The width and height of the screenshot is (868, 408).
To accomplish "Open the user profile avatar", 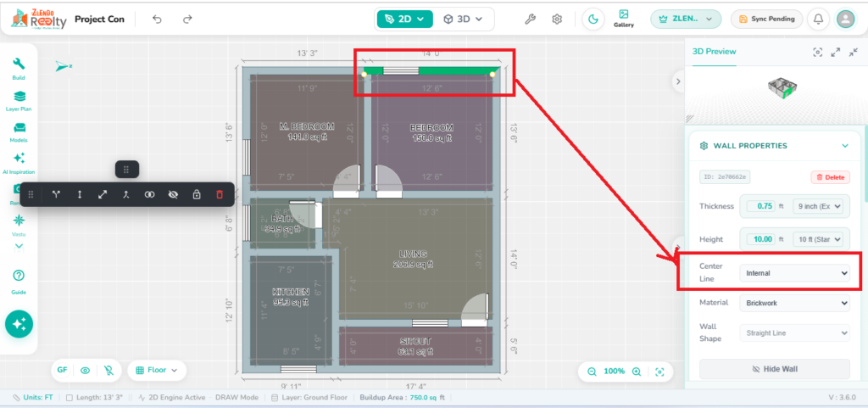I will pos(845,20).
